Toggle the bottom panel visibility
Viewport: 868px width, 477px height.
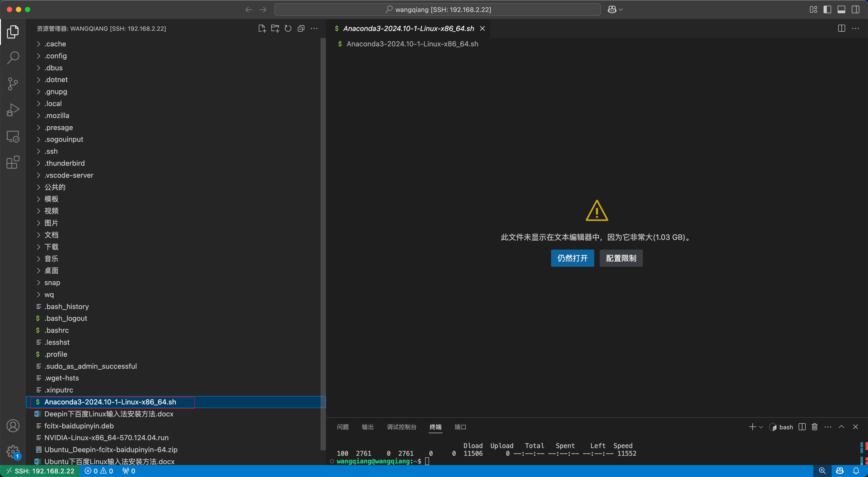(x=841, y=9)
